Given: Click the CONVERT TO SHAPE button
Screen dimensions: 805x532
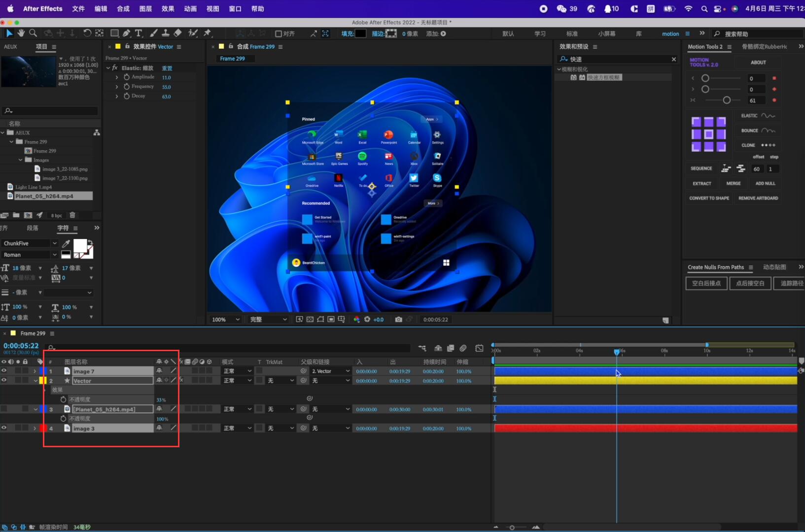Looking at the screenshot, I should [709, 198].
